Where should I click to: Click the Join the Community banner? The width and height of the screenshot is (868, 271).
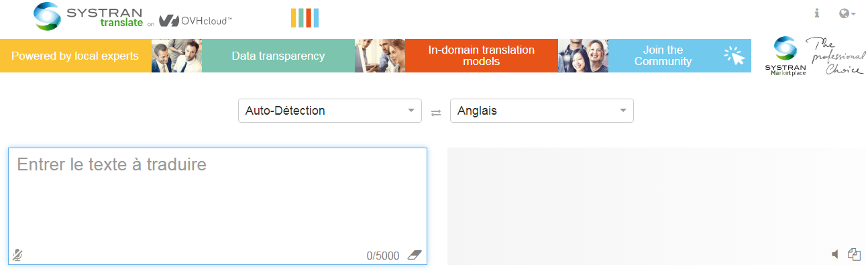point(680,56)
